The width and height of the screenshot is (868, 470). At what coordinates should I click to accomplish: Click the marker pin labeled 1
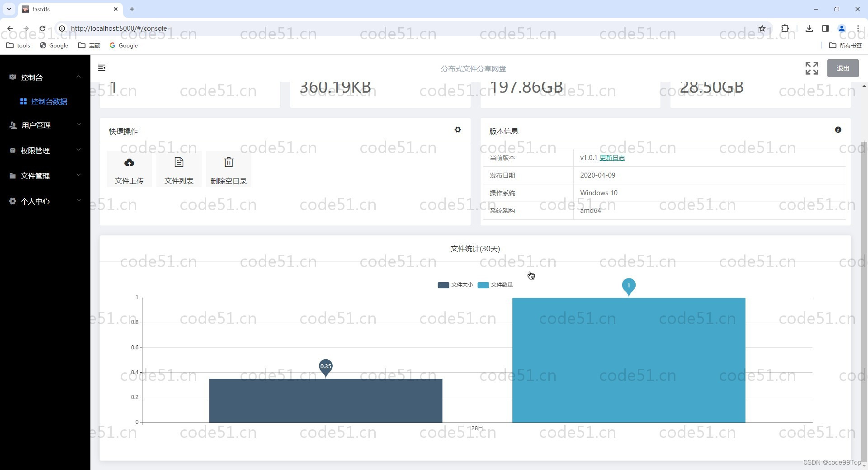(x=628, y=287)
